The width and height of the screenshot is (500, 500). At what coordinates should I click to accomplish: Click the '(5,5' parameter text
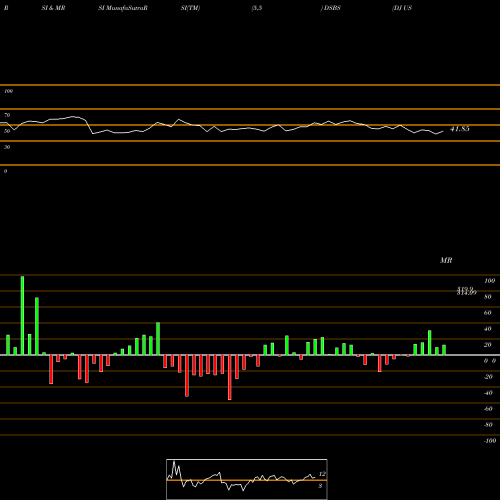(257, 8)
